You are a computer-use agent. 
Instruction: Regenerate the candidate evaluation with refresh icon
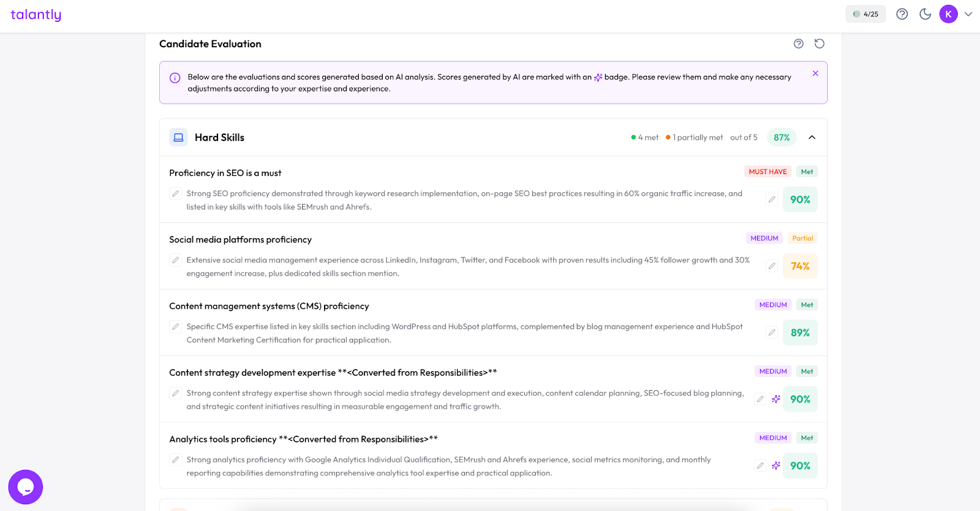coord(819,44)
